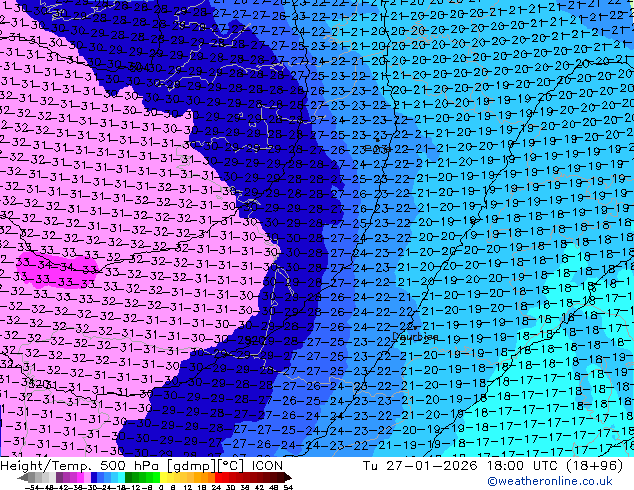Select the yellow 0°C swatch in legend
The width and height of the screenshot is (634, 490).
pos(163,477)
